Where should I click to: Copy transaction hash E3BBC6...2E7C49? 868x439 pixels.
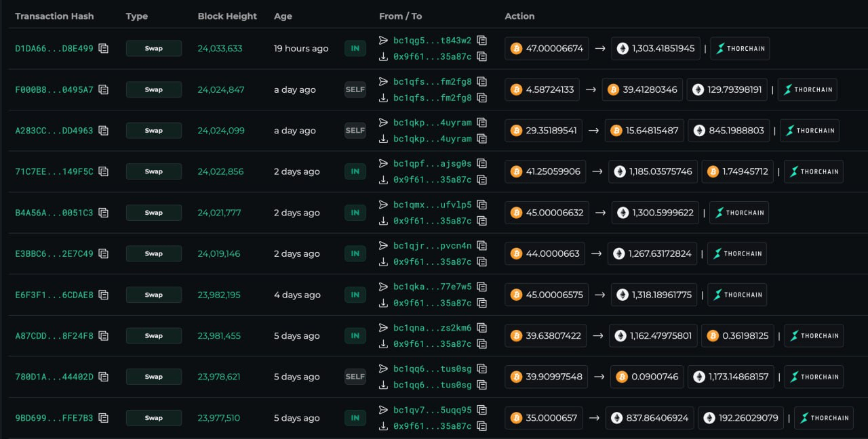click(103, 253)
